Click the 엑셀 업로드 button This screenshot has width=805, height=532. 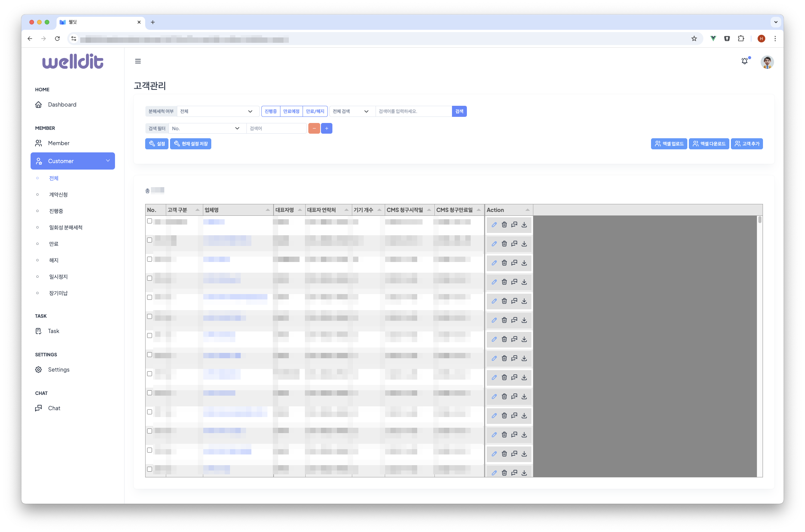tap(669, 144)
